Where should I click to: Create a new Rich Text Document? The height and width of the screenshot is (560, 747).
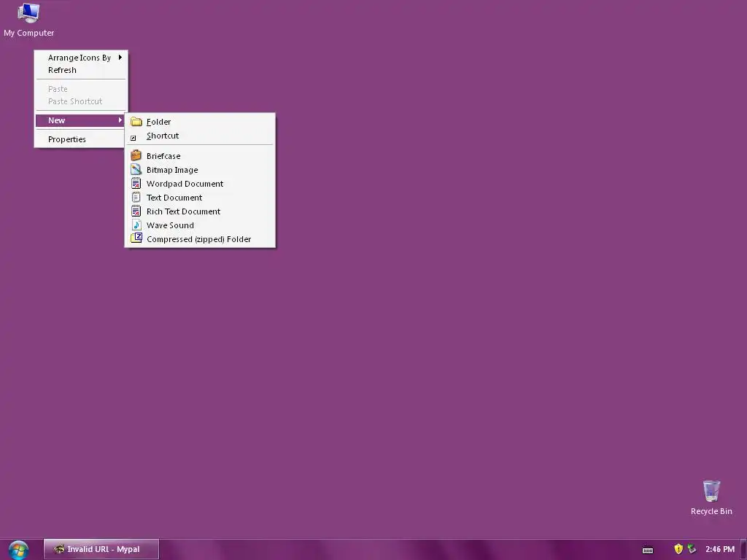(200, 211)
